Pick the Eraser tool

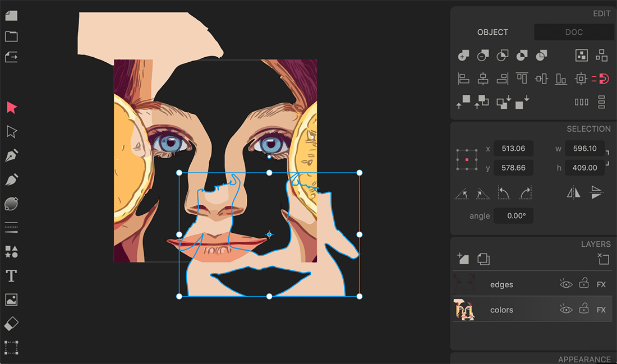[x=11, y=324]
